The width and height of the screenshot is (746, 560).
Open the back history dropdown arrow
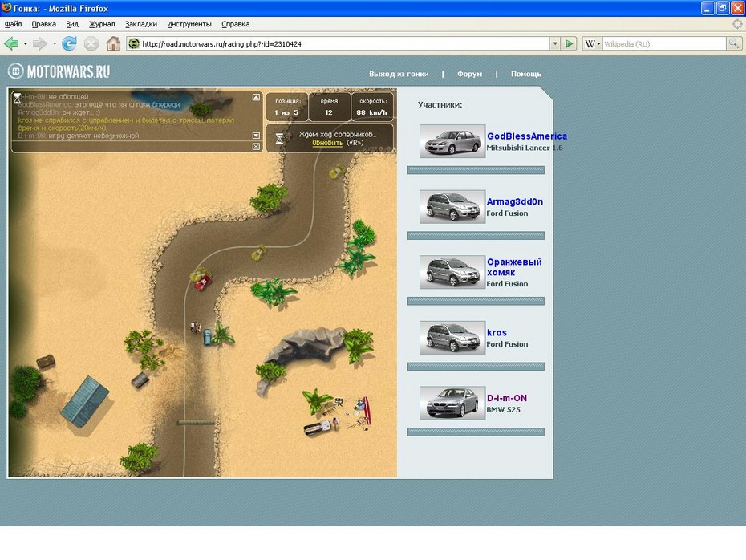click(x=25, y=44)
